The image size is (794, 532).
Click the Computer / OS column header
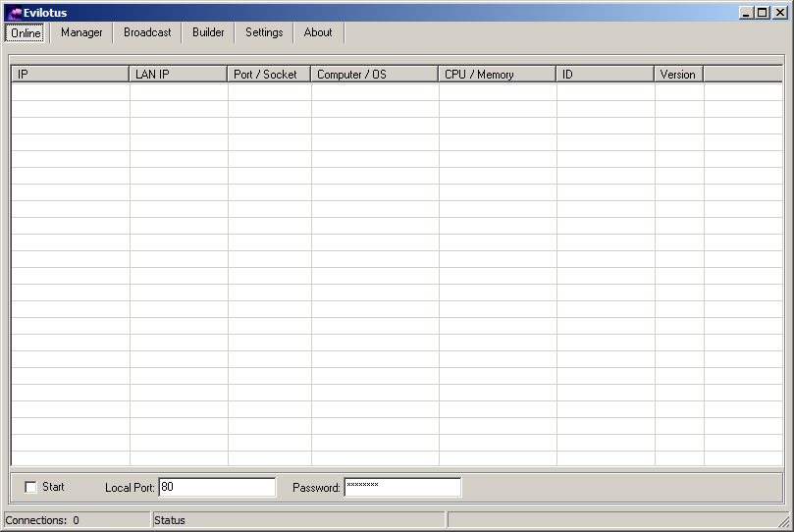[374, 75]
